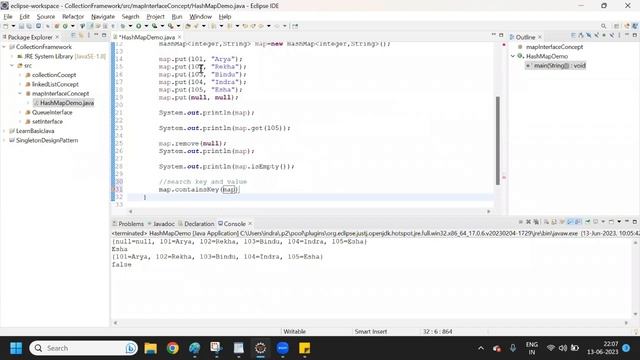Toggle Pin Console
Screen dimensions: 640x360
coord(588,222)
